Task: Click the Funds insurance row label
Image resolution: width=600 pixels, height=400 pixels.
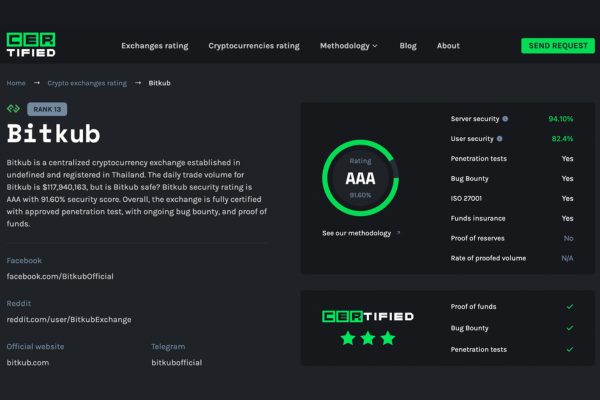Action: tap(478, 218)
